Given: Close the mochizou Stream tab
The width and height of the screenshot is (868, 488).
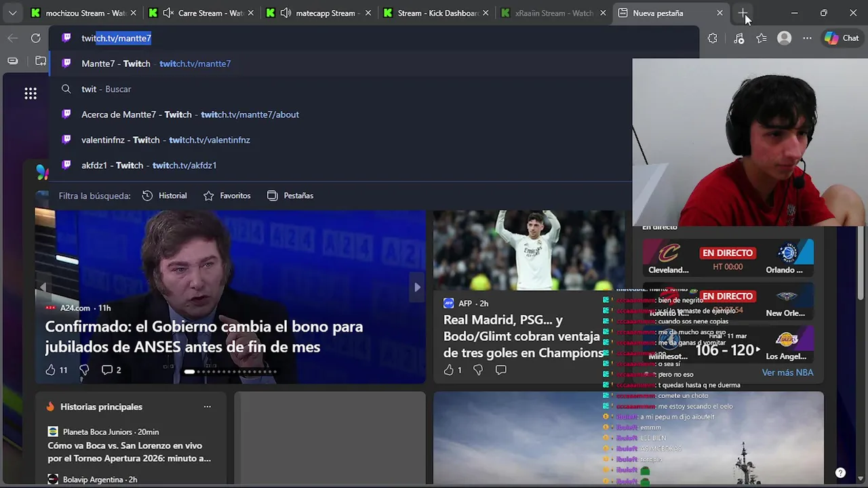Looking at the screenshot, I should click(133, 13).
